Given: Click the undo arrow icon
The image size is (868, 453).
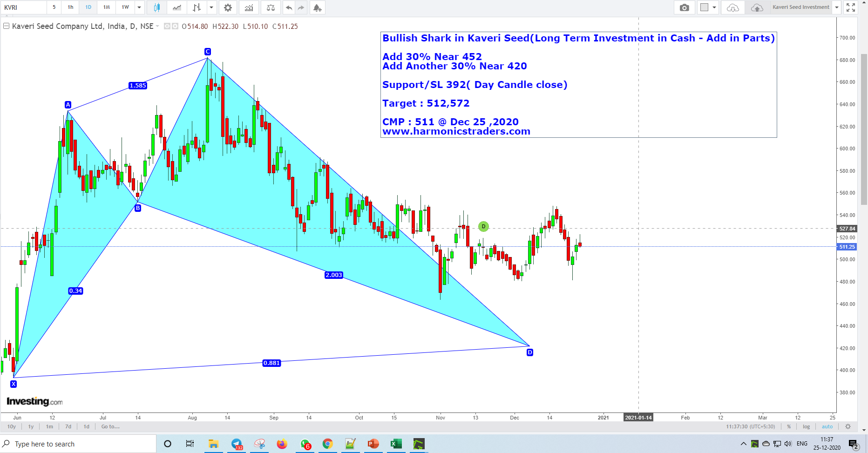Looking at the screenshot, I should (289, 7).
